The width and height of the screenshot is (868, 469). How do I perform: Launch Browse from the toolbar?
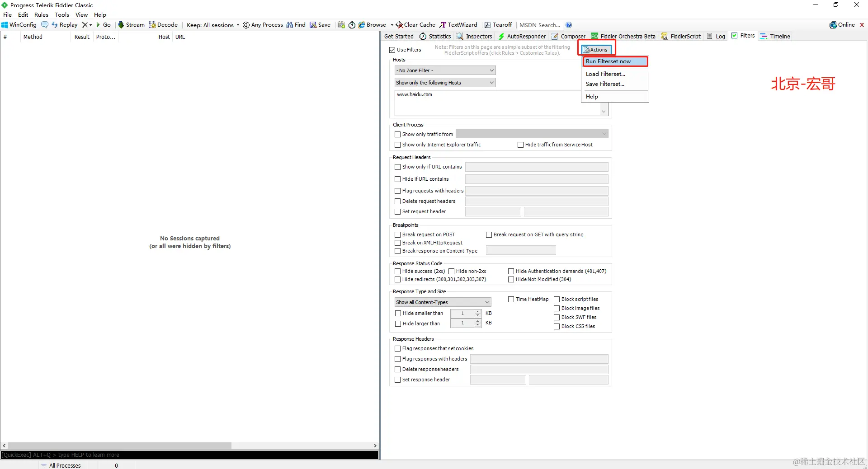tap(372, 25)
